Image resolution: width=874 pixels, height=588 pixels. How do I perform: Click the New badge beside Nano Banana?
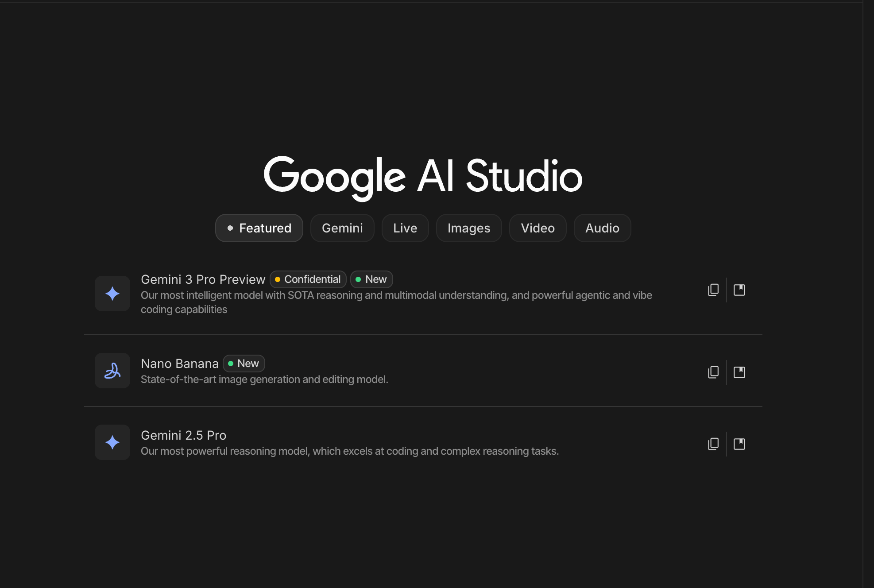(x=244, y=364)
